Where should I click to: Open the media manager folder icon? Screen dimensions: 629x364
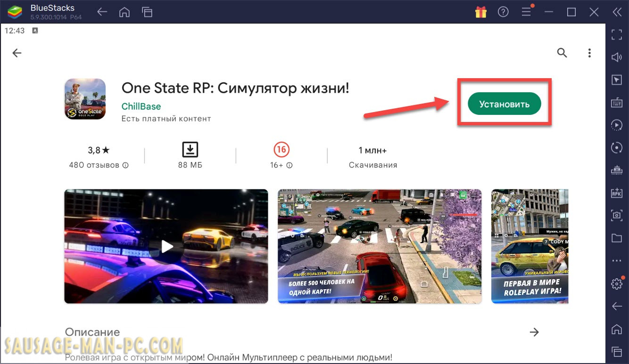(x=616, y=238)
